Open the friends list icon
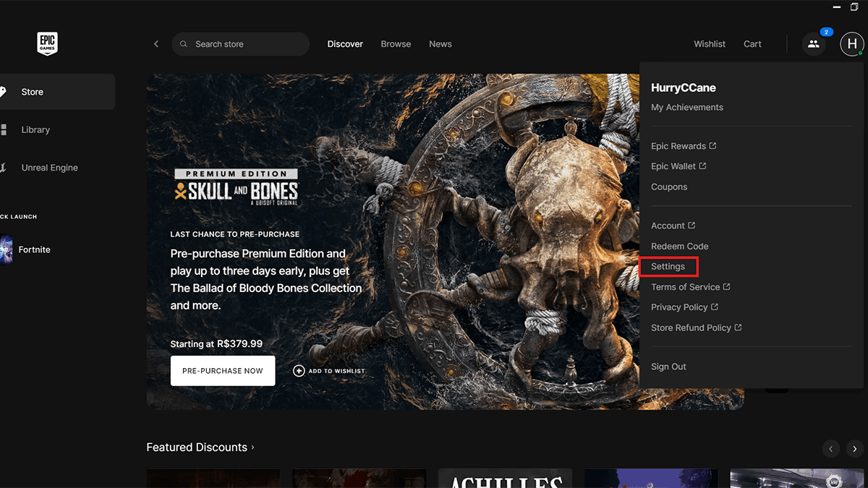The height and width of the screenshot is (488, 868). [x=813, y=44]
